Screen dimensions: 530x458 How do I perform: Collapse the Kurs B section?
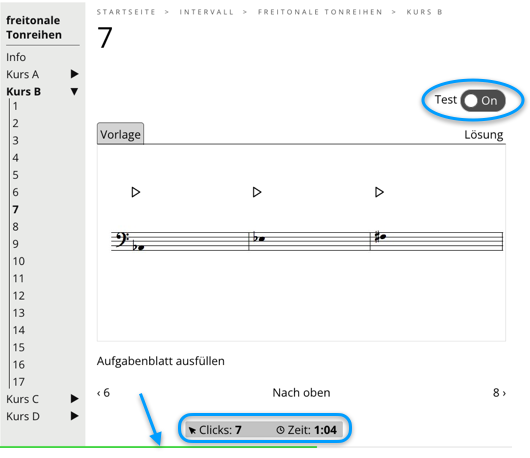click(x=74, y=91)
